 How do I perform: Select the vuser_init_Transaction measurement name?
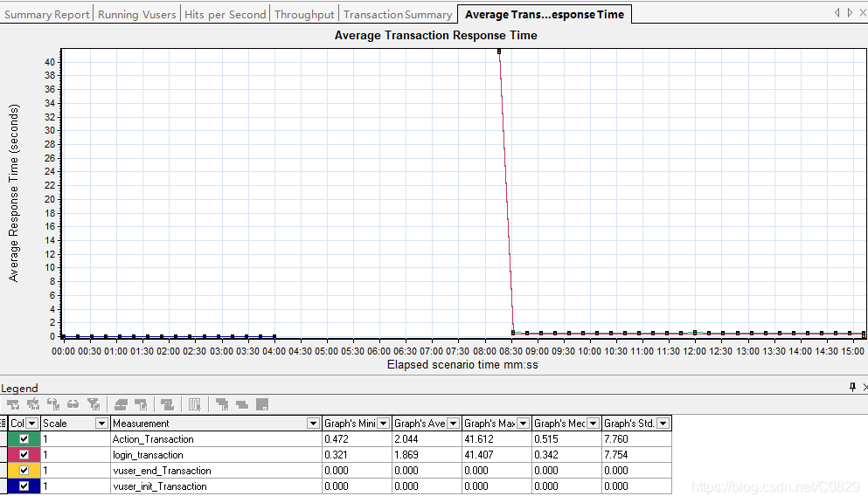159,486
